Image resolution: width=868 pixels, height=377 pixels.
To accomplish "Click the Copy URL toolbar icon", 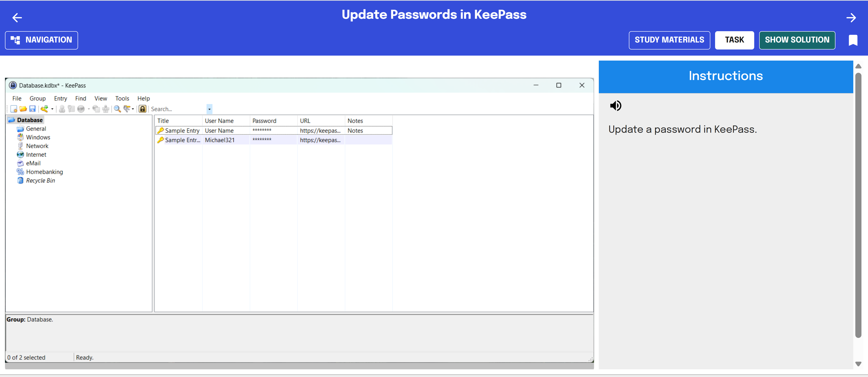I will pyautogui.click(x=96, y=109).
